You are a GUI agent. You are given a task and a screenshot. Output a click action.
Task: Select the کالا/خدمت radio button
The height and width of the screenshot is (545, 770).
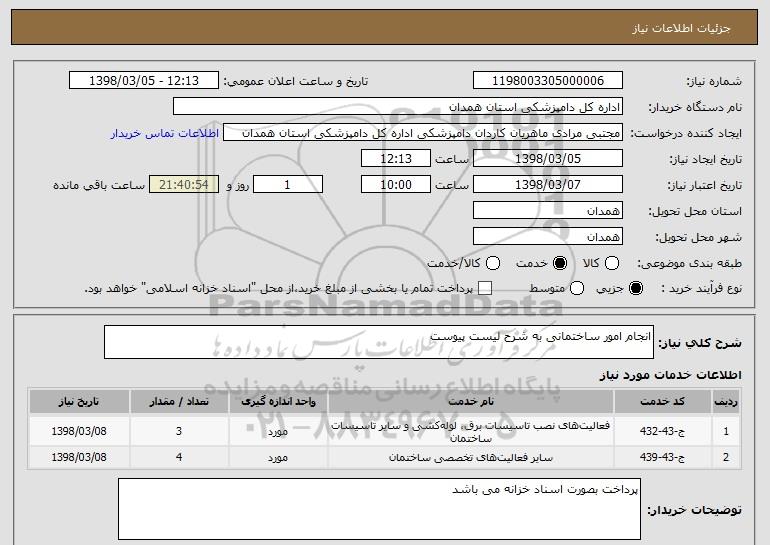tap(493, 263)
